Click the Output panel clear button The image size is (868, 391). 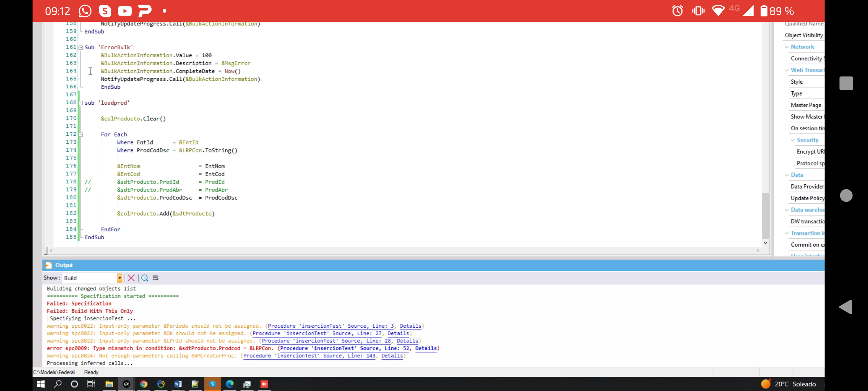(131, 277)
